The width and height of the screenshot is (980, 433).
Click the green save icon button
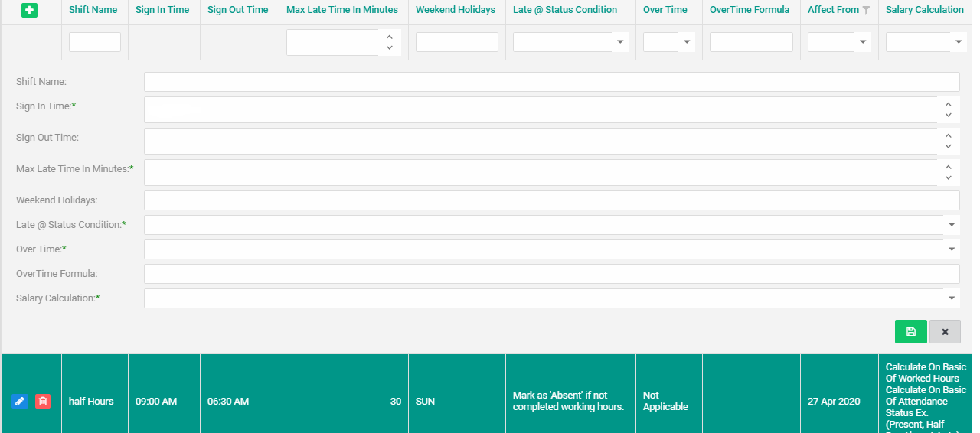pyautogui.click(x=910, y=331)
